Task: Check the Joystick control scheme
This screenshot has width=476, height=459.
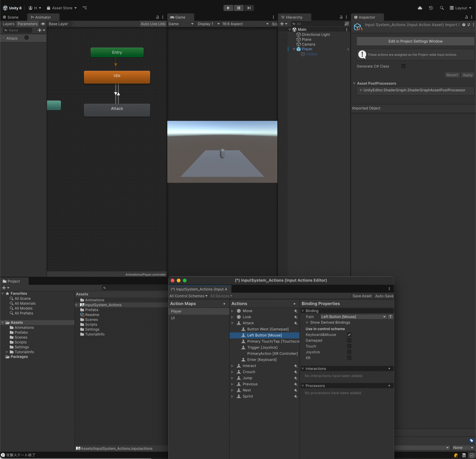Action: click(x=349, y=352)
